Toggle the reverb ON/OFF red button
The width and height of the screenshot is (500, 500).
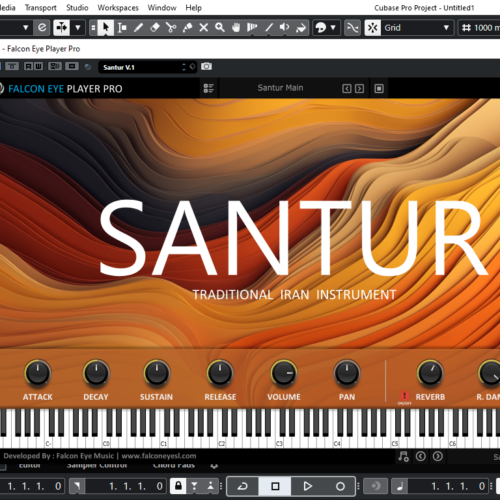pyautogui.click(x=404, y=396)
